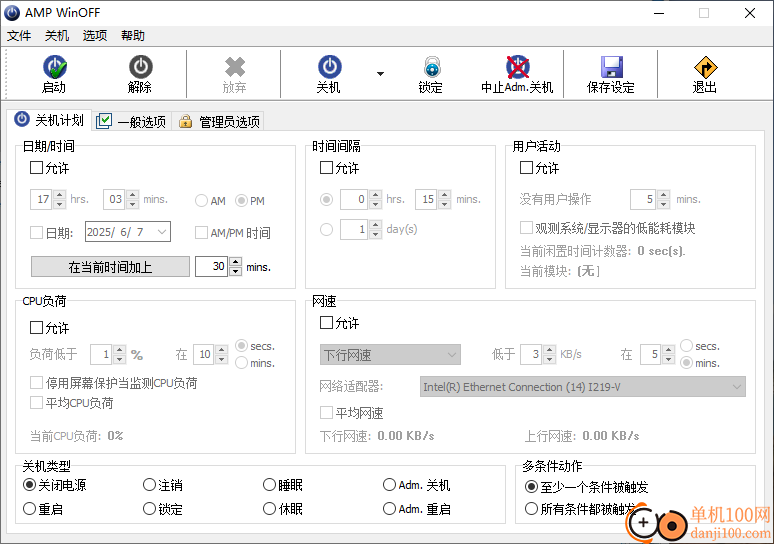
Task: Open the 日期 date picker dropdown
Action: [x=161, y=232]
